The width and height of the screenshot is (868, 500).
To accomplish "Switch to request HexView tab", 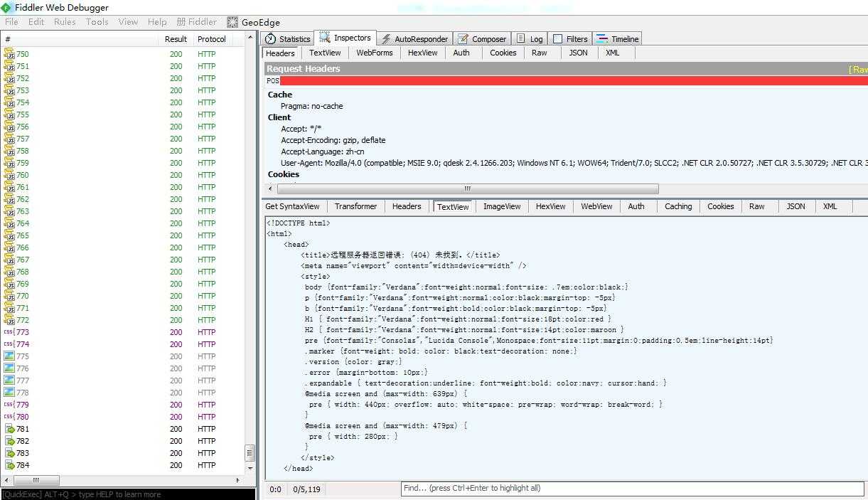I will (422, 53).
